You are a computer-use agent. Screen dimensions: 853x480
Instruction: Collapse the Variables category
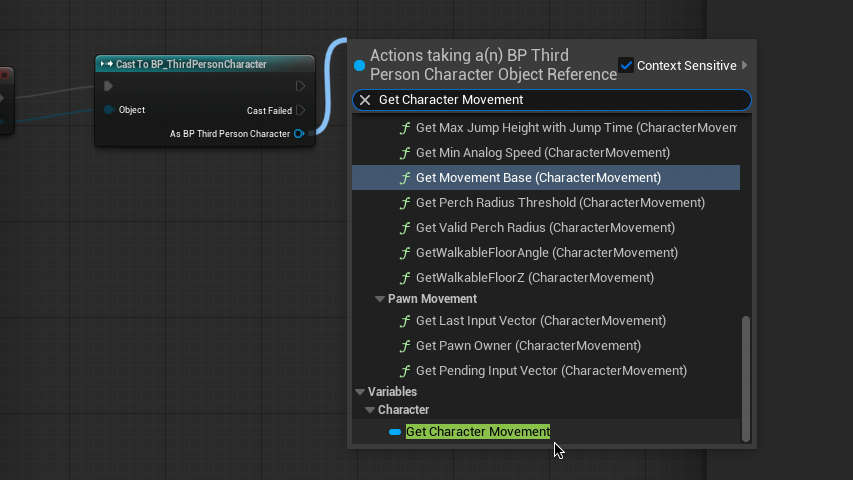[x=360, y=392]
